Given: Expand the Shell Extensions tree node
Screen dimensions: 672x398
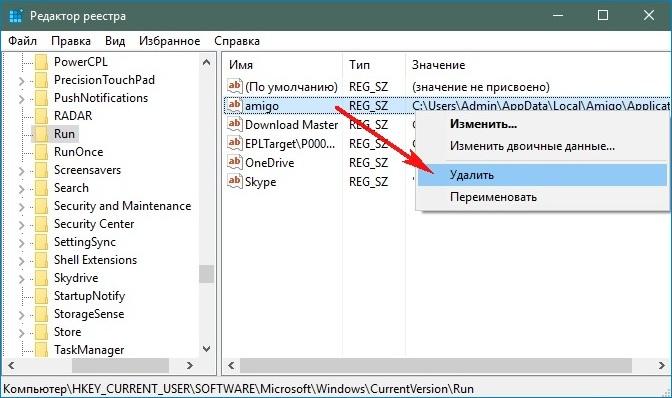Looking at the screenshot, I should [x=21, y=261].
